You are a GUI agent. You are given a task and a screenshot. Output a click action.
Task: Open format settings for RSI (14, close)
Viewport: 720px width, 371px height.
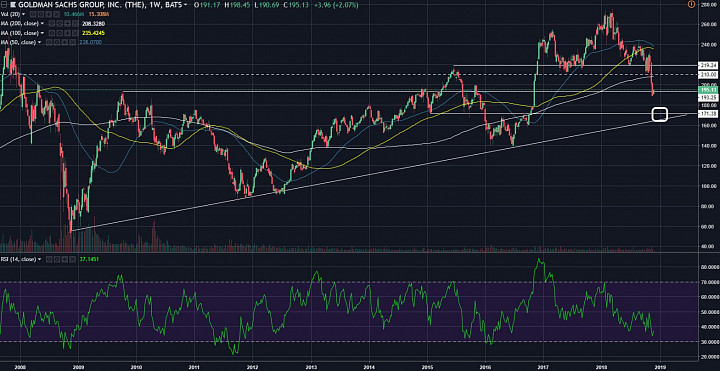click(x=57, y=259)
